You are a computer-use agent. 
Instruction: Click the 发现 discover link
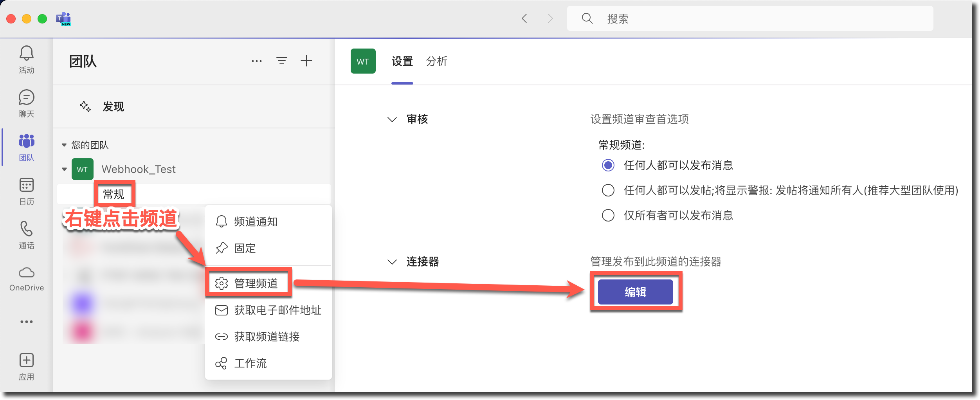coord(113,106)
